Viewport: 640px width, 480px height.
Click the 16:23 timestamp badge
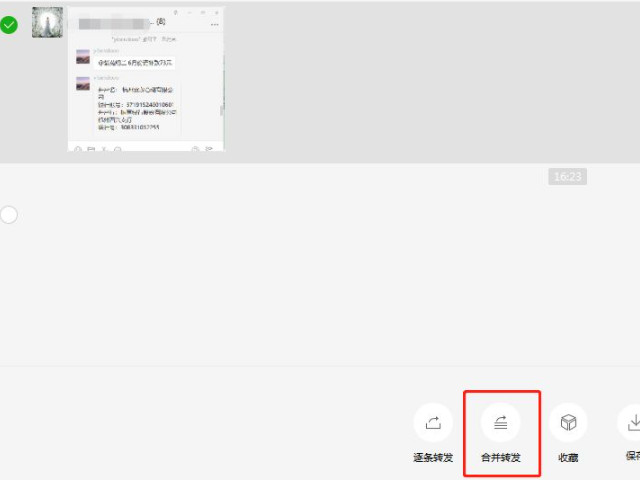click(567, 176)
